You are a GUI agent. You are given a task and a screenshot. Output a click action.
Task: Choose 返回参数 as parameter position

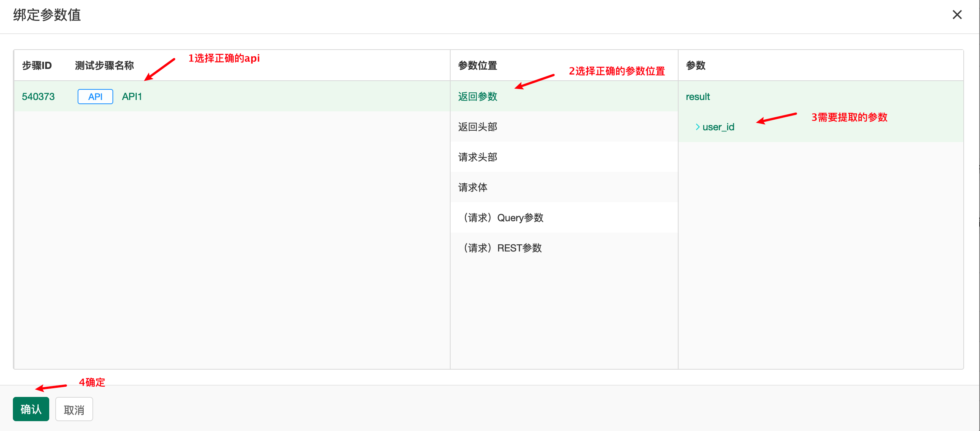point(478,97)
